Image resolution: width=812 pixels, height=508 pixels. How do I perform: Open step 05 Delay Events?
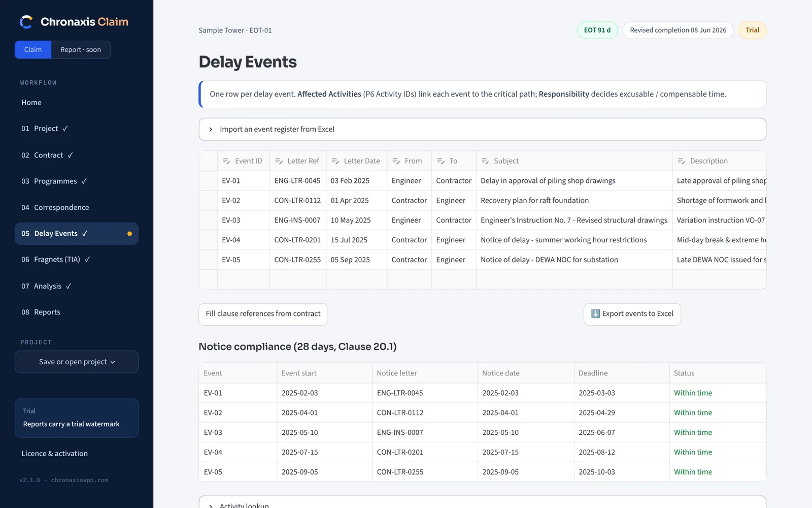pos(77,234)
